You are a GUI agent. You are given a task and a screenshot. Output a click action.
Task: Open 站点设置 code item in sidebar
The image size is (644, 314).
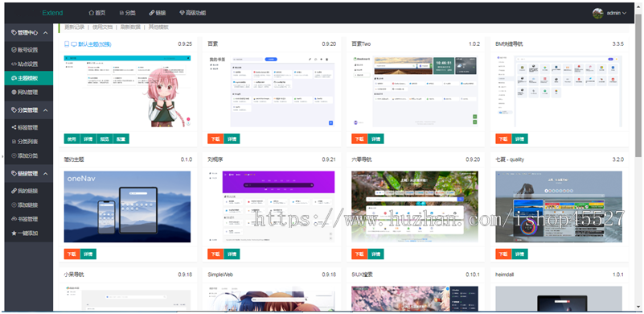[x=29, y=64]
